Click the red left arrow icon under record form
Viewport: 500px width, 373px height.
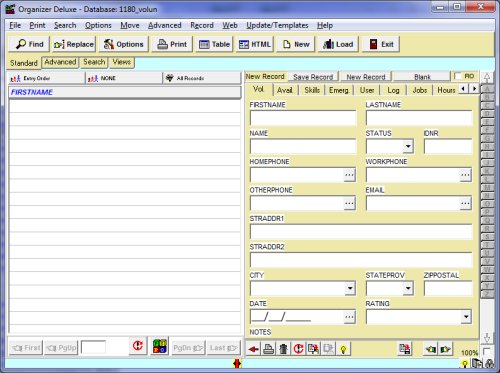254,349
